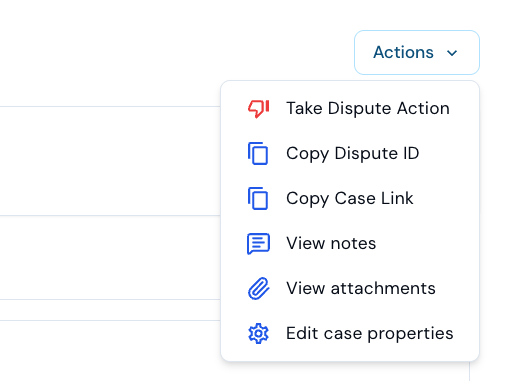Click the chevron arrow beside Actions
505x381 pixels.
click(x=452, y=53)
